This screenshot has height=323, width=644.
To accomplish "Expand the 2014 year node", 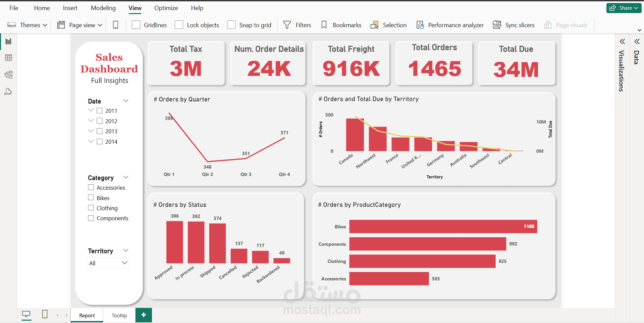I will [91, 141].
